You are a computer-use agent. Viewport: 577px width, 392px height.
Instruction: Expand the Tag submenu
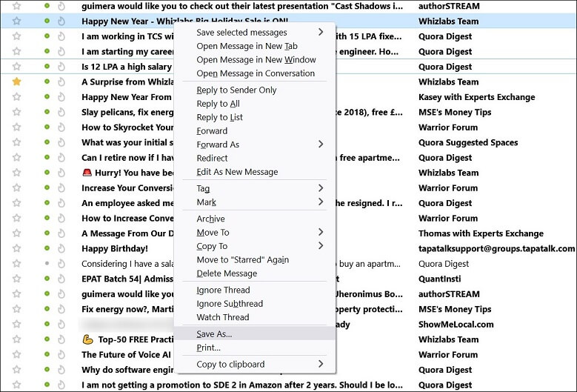255,188
